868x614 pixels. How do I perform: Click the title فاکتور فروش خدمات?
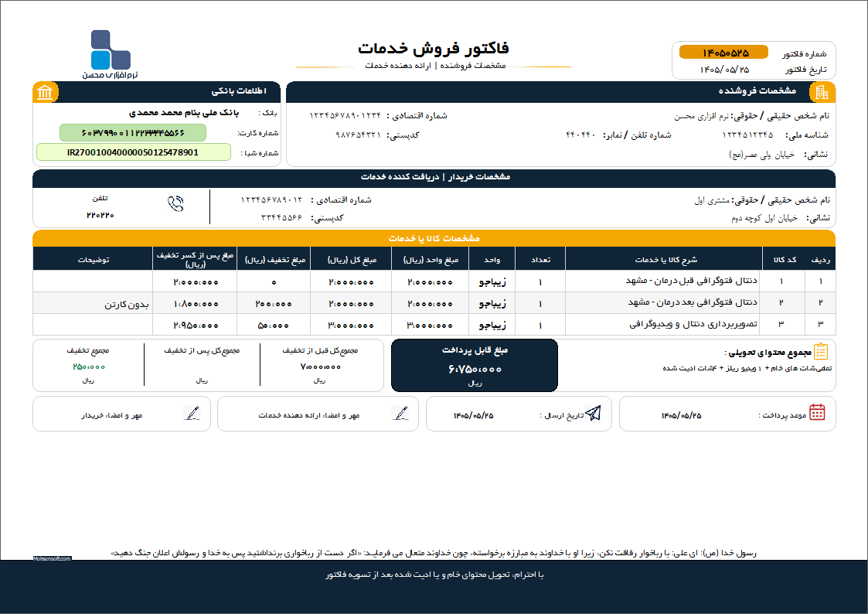433,48
